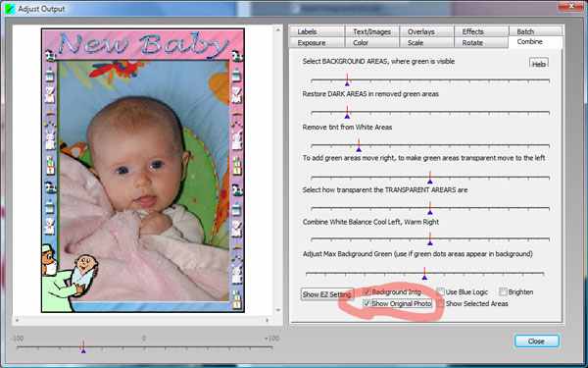Click preview vertical scrollbar down arrow
The width and height of the screenshot is (588, 368).
[278, 310]
